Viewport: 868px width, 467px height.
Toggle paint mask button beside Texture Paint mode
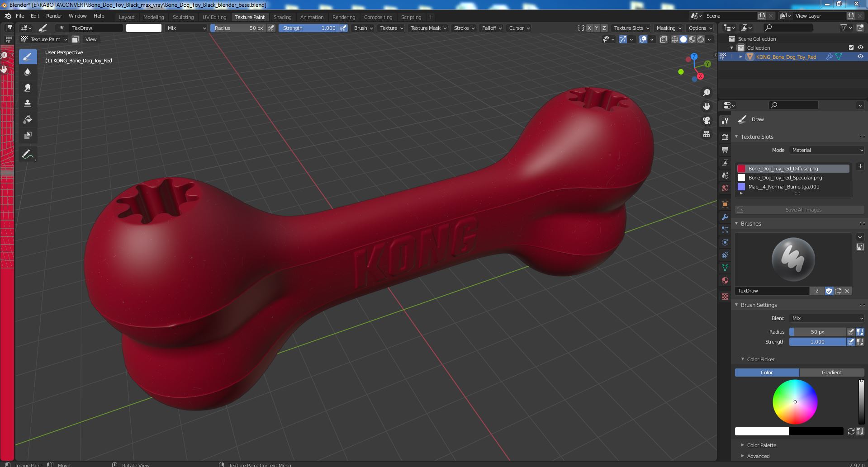pos(76,39)
